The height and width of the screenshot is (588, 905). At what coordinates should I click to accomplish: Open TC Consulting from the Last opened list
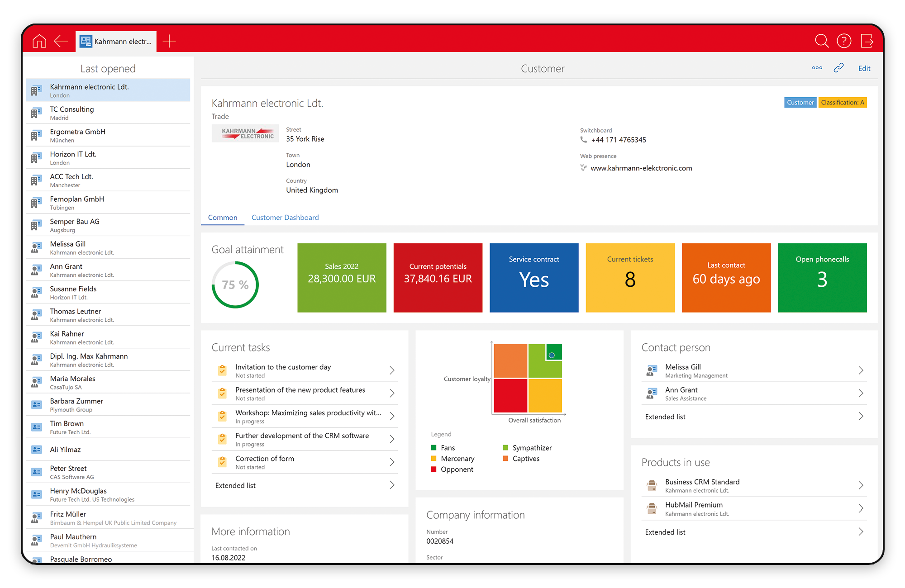pos(71,113)
